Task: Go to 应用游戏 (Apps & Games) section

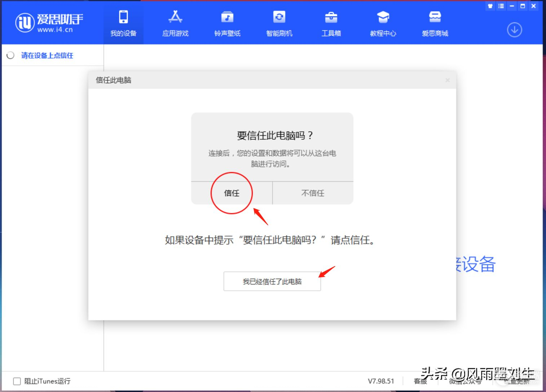Action: click(175, 24)
